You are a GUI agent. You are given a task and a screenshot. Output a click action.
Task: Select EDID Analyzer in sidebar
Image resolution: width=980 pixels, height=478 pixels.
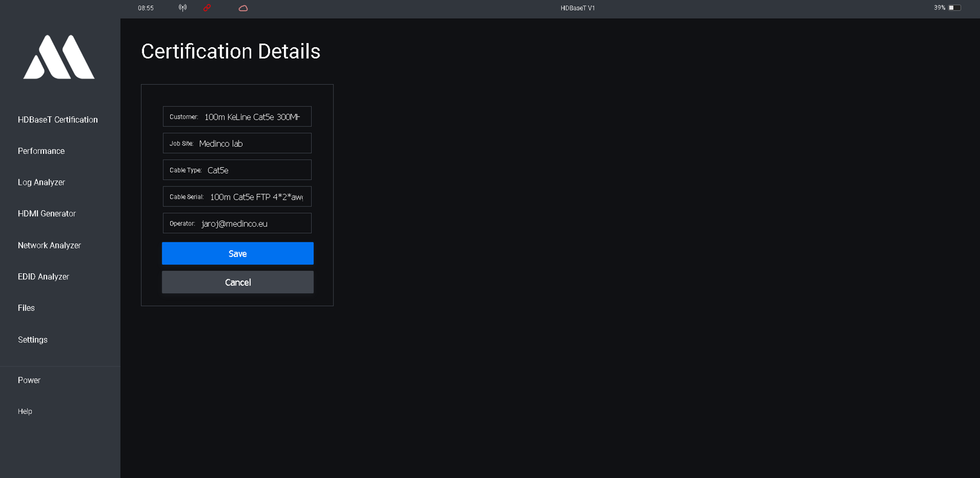44,277
